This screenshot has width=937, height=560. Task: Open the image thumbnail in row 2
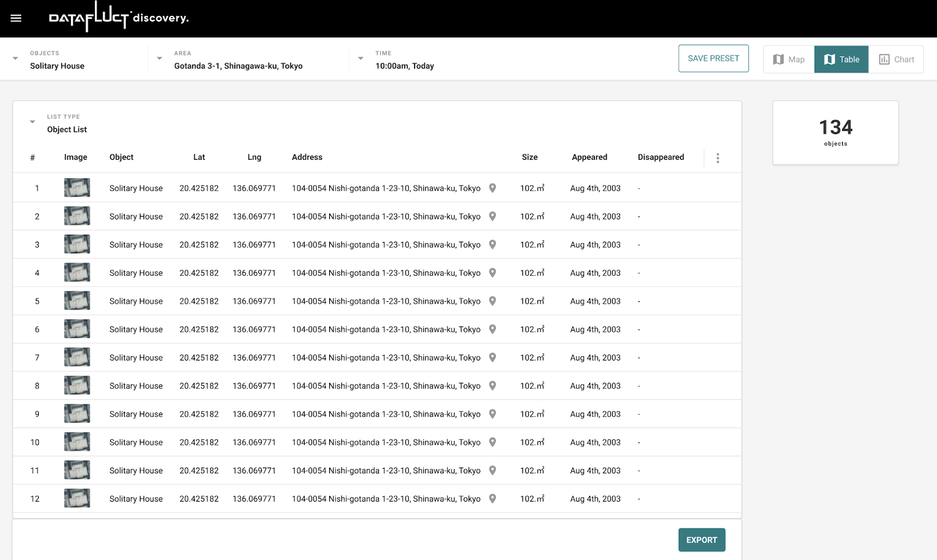point(77,216)
